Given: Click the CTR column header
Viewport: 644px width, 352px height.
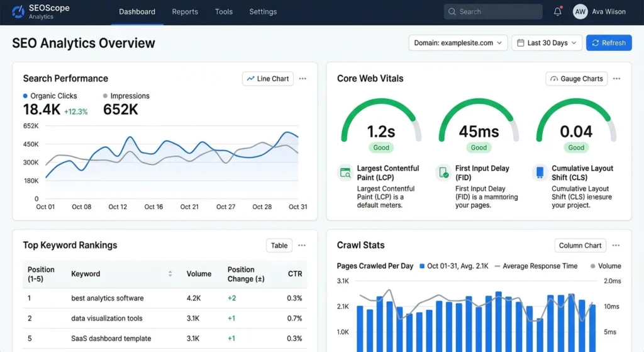Looking at the screenshot, I should coord(295,274).
